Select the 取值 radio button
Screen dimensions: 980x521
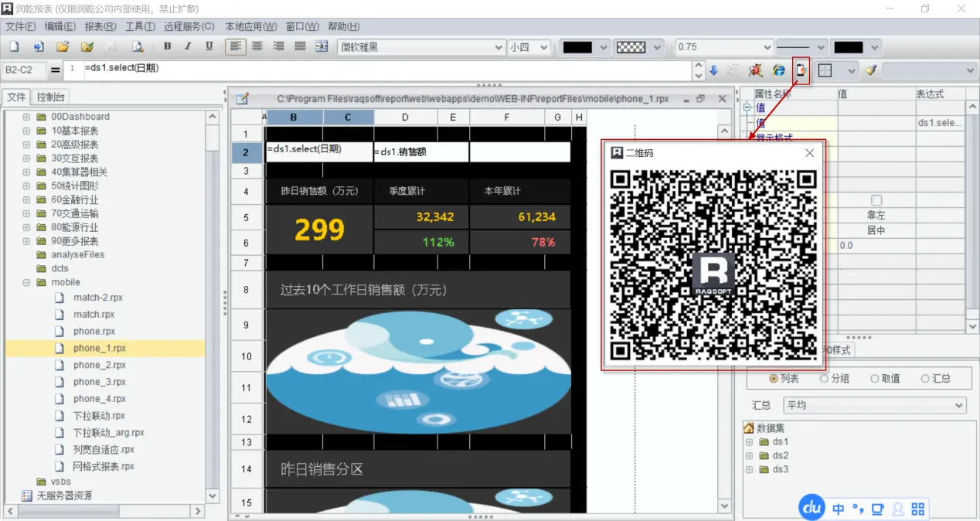point(875,379)
